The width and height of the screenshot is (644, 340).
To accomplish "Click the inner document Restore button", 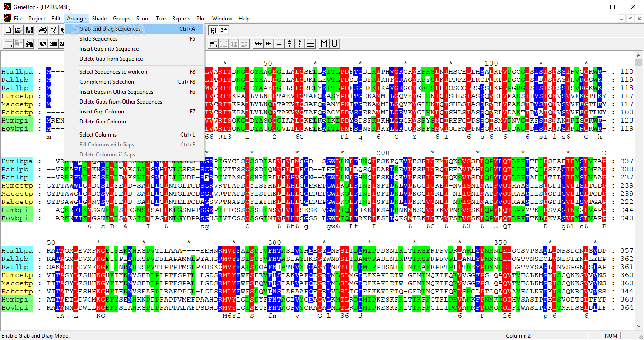I will pos(630,19).
